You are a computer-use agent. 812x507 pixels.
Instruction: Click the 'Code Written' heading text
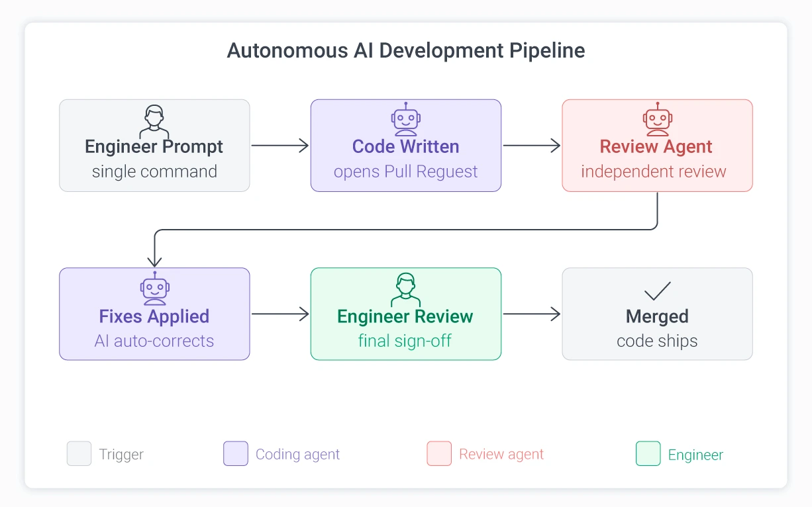pos(406,147)
